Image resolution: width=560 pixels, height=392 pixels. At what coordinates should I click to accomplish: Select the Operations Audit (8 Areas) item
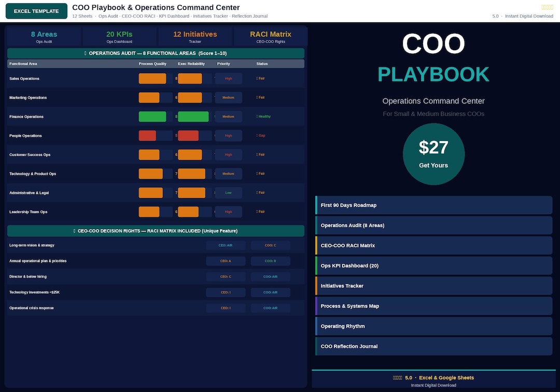tap(433, 225)
